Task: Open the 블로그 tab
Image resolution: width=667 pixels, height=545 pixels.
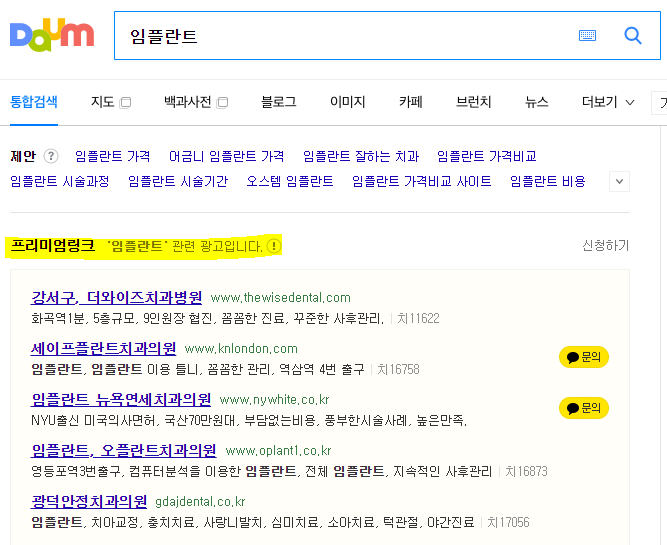Action: (x=279, y=102)
